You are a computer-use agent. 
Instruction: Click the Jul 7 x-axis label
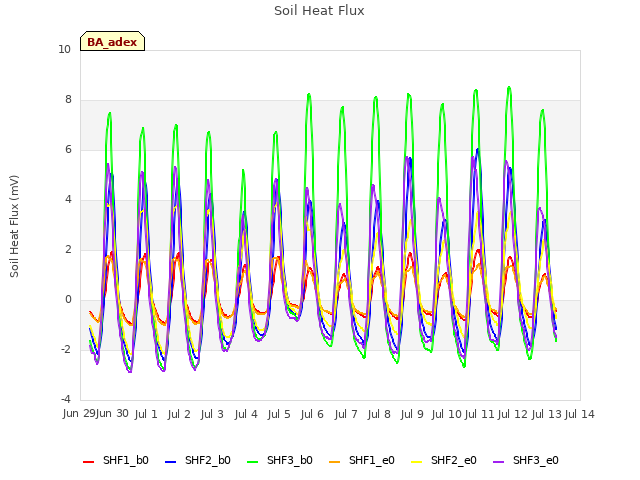(x=346, y=414)
